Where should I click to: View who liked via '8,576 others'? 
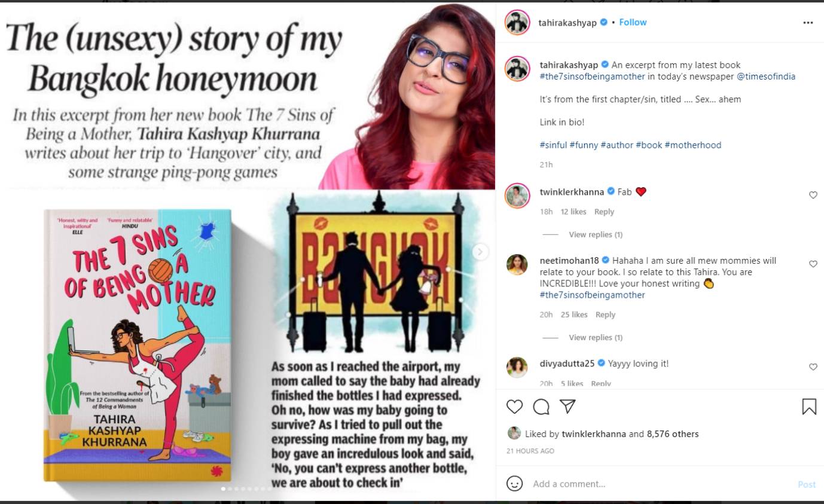673,434
